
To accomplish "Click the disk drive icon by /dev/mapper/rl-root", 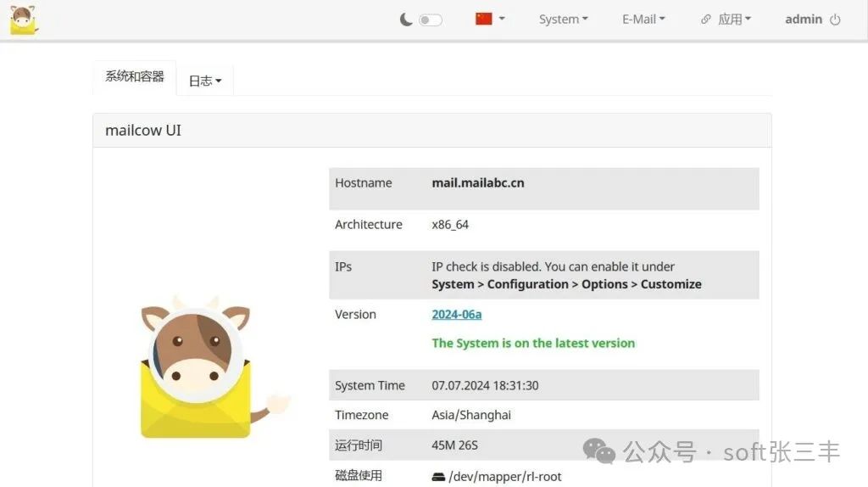I will coord(438,477).
